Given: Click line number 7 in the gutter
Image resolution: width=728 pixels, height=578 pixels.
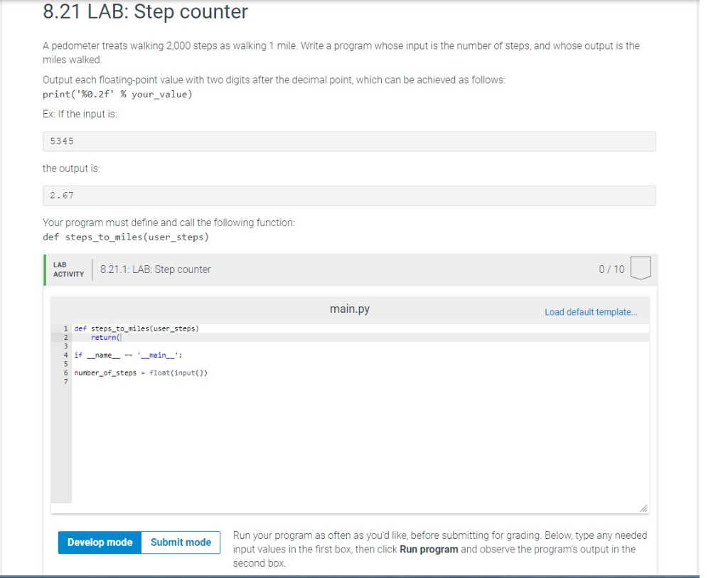Looking at the screenshot, I should 65,381.
